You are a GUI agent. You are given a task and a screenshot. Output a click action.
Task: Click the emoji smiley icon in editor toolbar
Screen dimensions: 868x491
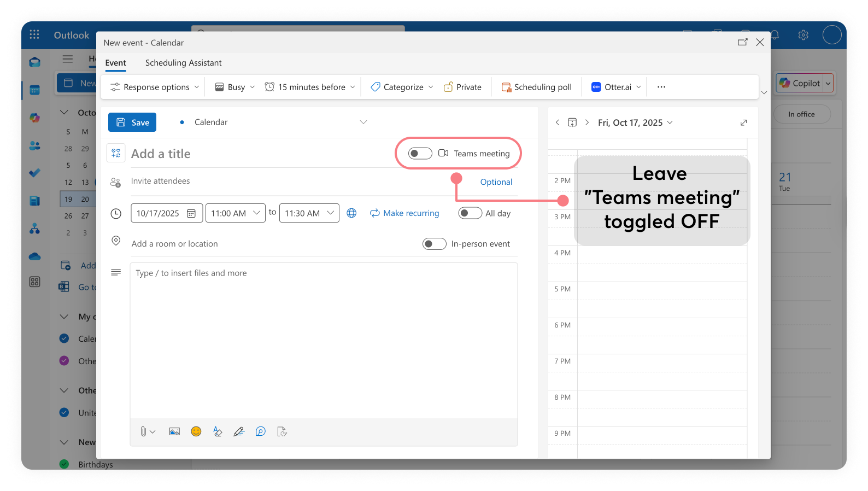(x=196, y=431)
